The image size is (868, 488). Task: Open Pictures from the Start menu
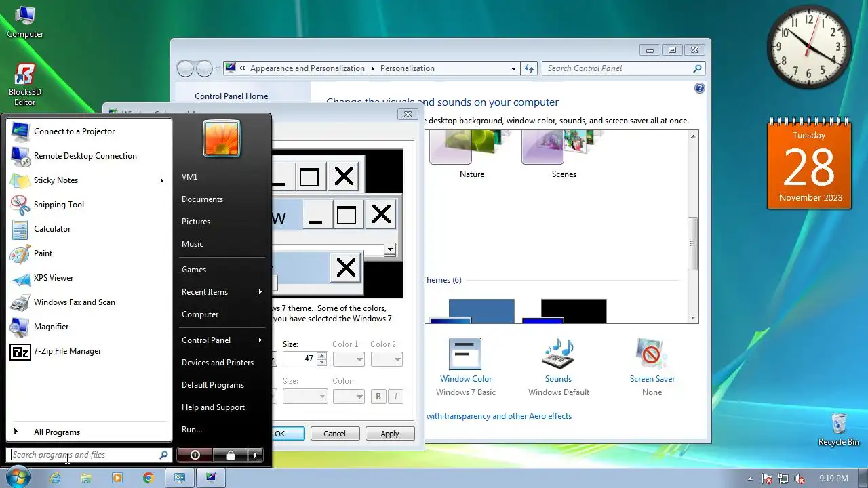[222, 222]
